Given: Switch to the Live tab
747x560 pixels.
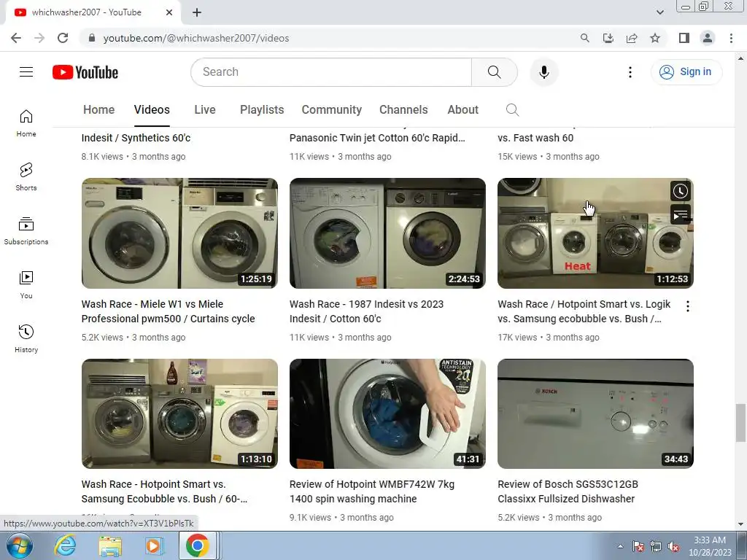Looking at the screenshot, I should coord(205,110).
